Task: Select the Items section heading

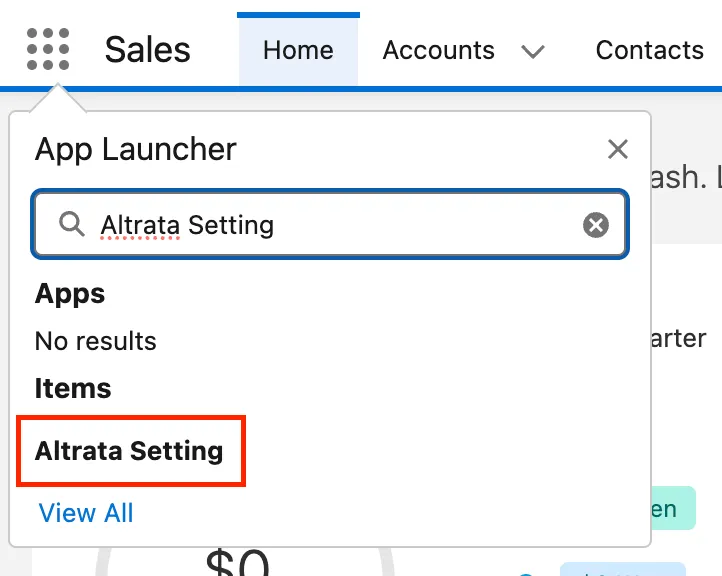Action: click(73, 388)
